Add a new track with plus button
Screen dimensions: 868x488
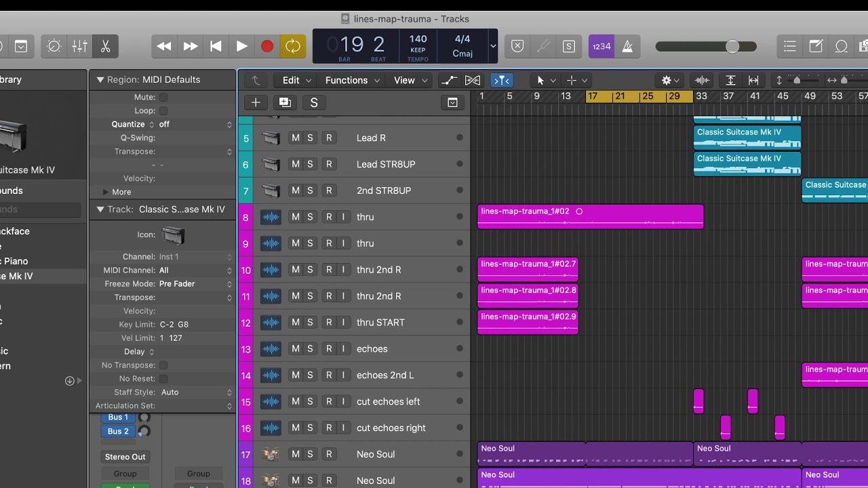[256, 102]
